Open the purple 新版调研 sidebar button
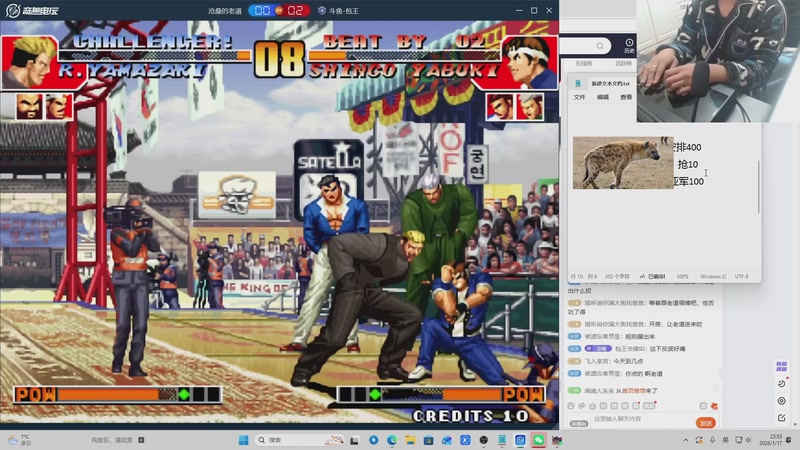800x450 pixels. tap(781, 366)
